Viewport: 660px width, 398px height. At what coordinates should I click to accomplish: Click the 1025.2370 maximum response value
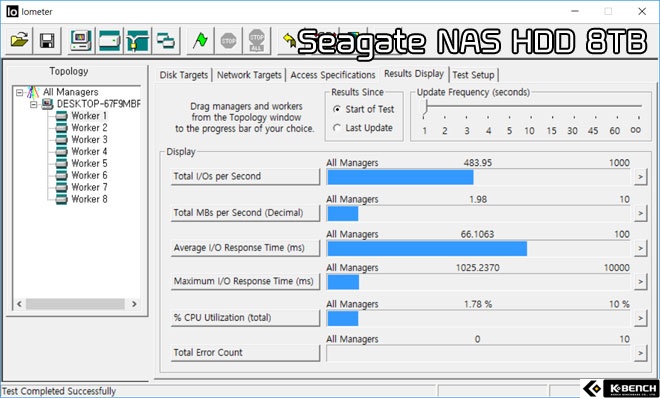[478, 268]
